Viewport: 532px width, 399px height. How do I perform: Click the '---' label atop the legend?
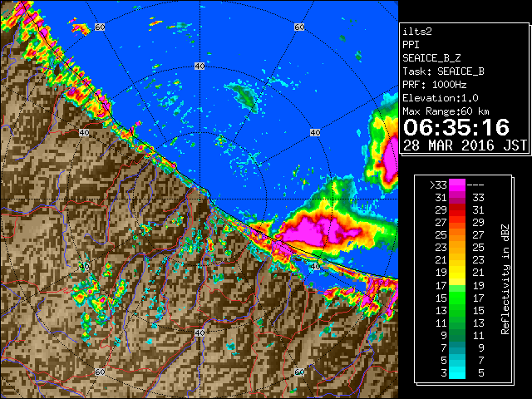pos(475,185)
